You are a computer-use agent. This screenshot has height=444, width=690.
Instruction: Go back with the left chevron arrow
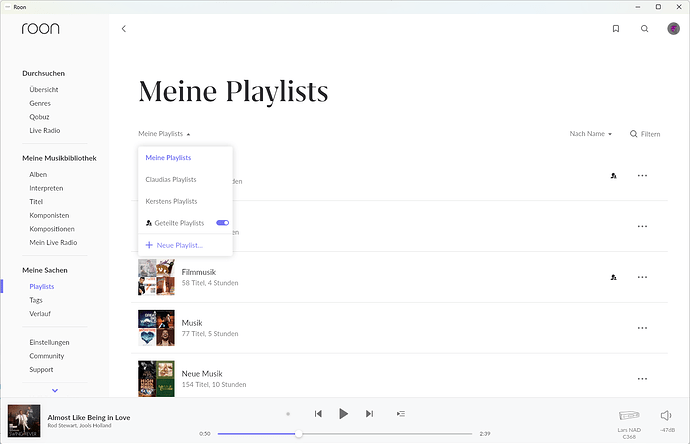click(124, 29)
